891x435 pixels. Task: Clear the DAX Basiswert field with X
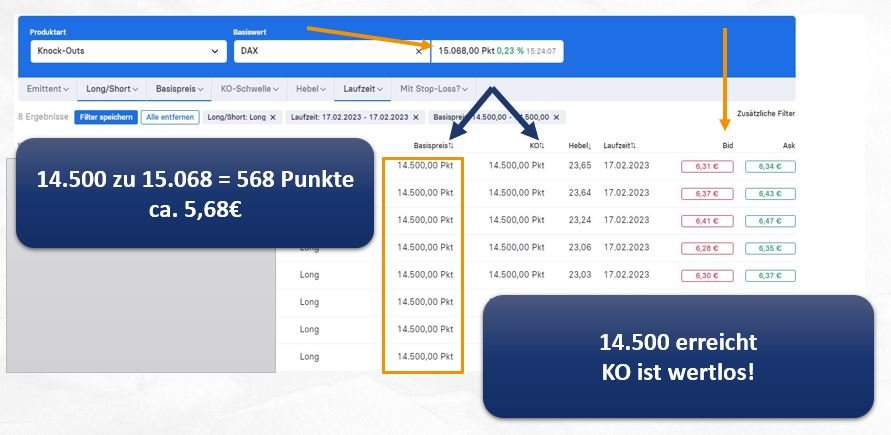418,50
